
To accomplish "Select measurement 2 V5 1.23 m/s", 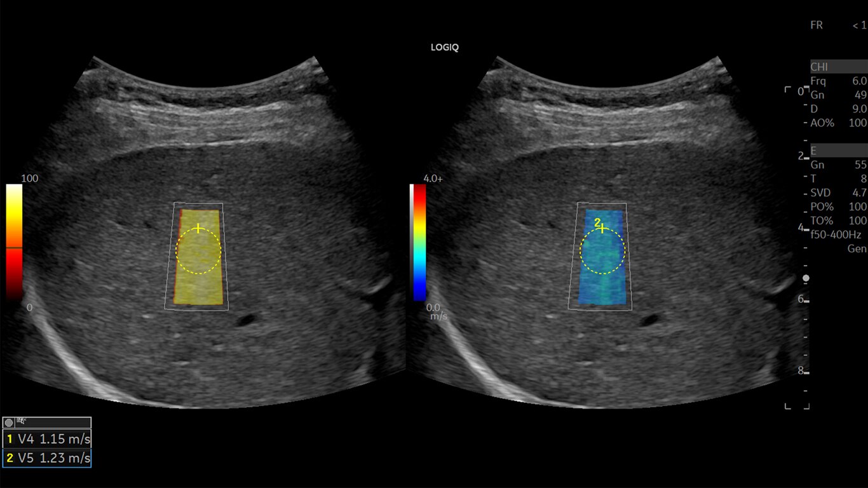I will 47,458.
